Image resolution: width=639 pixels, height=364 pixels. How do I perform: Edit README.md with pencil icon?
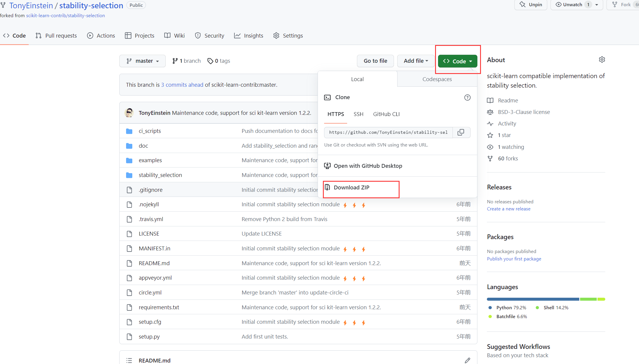[467, 360]
